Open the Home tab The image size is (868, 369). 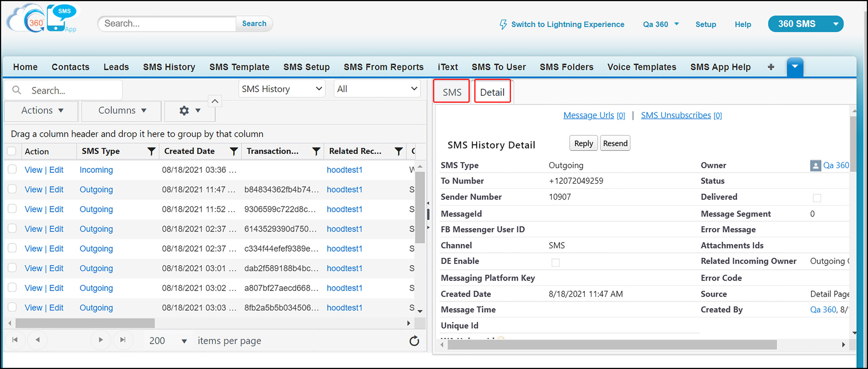coord(25,67)
